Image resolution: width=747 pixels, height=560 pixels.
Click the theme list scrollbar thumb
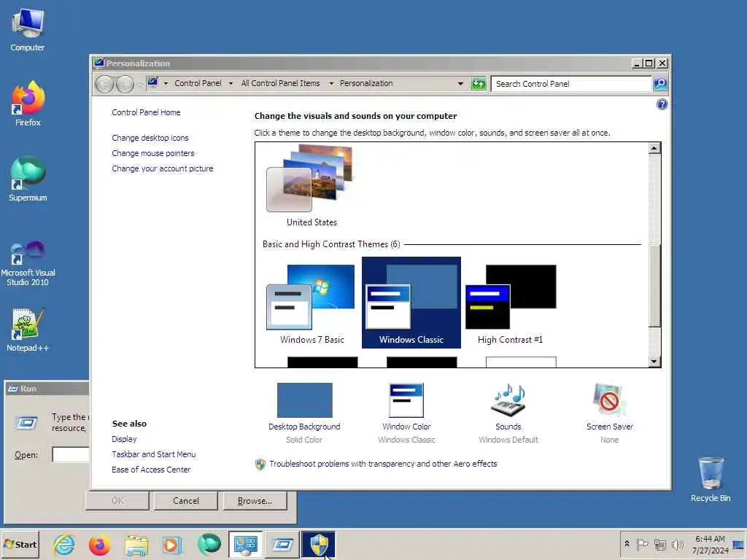(654, 286)
